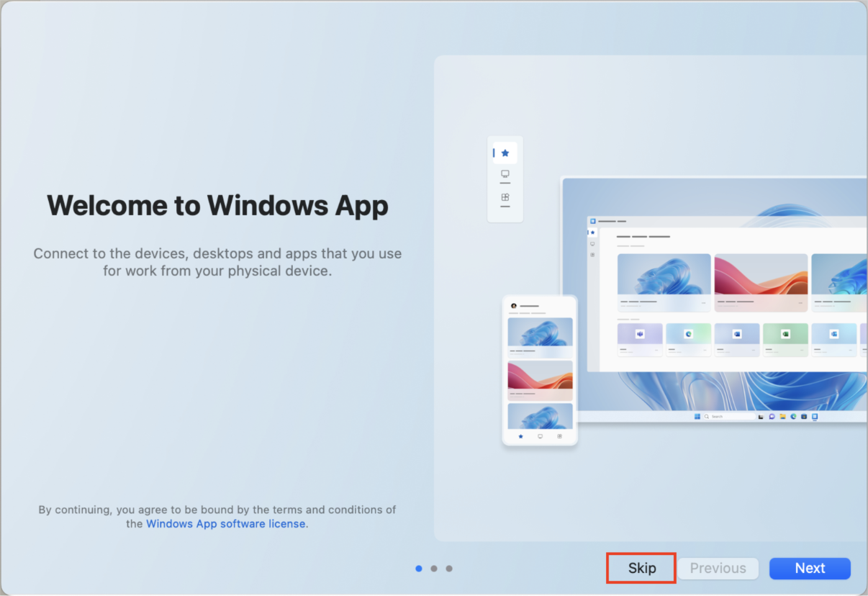The image size is (868, 596).
Task: Click the Edge browser icon tile
Action: pos(688,334)
